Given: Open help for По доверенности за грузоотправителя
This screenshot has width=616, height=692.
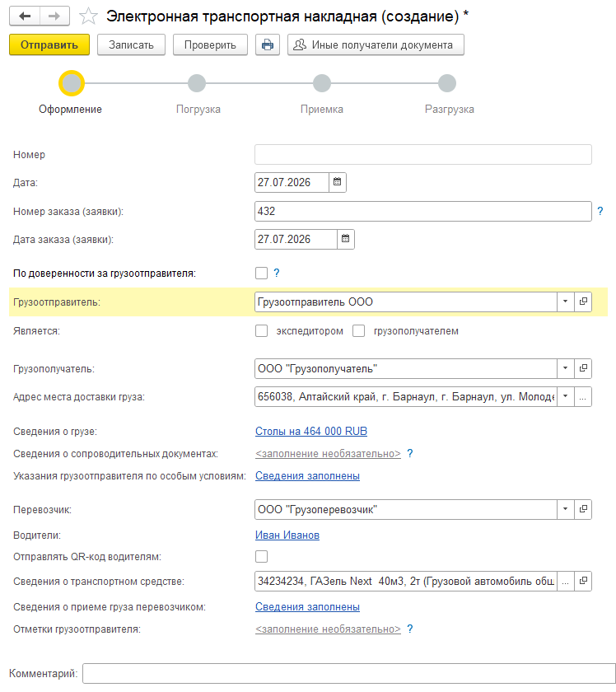Looking at the screenshot, I should tap(276, 273).
